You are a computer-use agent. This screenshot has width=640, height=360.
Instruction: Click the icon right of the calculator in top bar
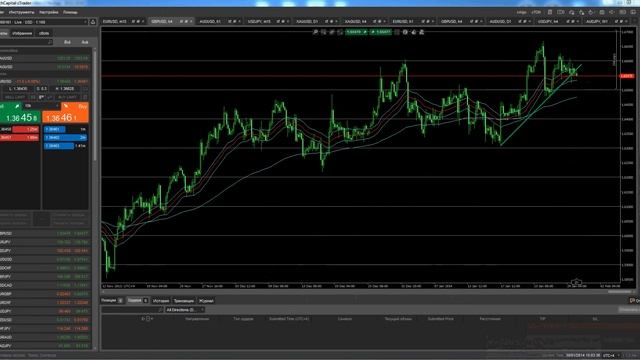561,12
